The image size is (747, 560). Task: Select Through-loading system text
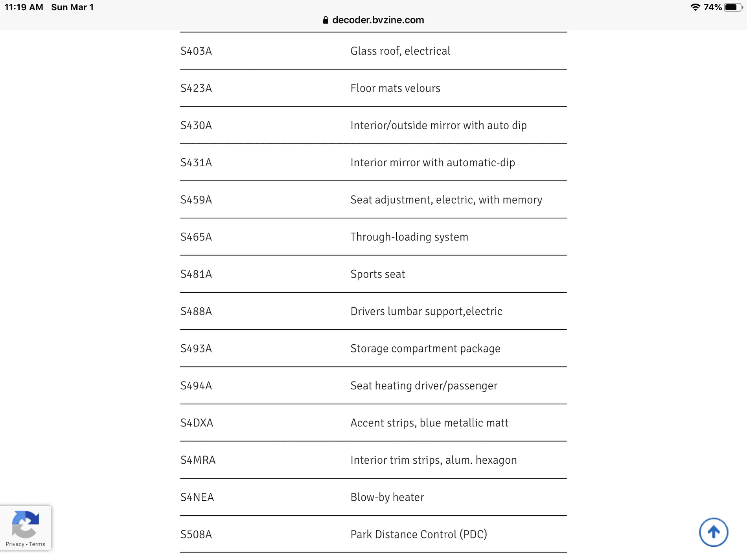pos(409,237)
